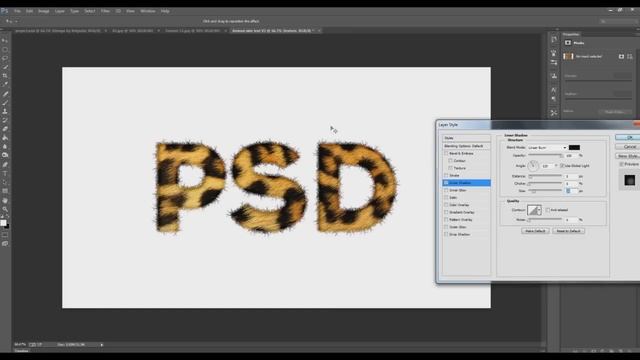Click the Choke value input field
This screenshot has width=640, height=360.
click(x=571, y=184)
